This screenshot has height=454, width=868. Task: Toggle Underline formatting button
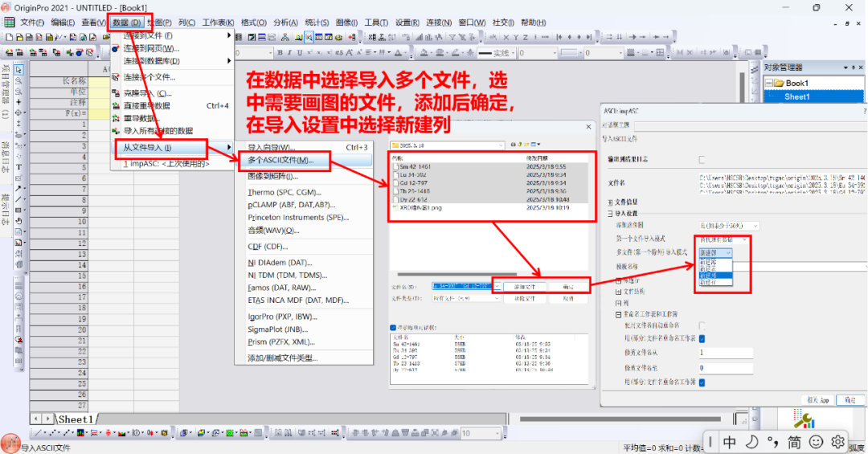(300, 53)
